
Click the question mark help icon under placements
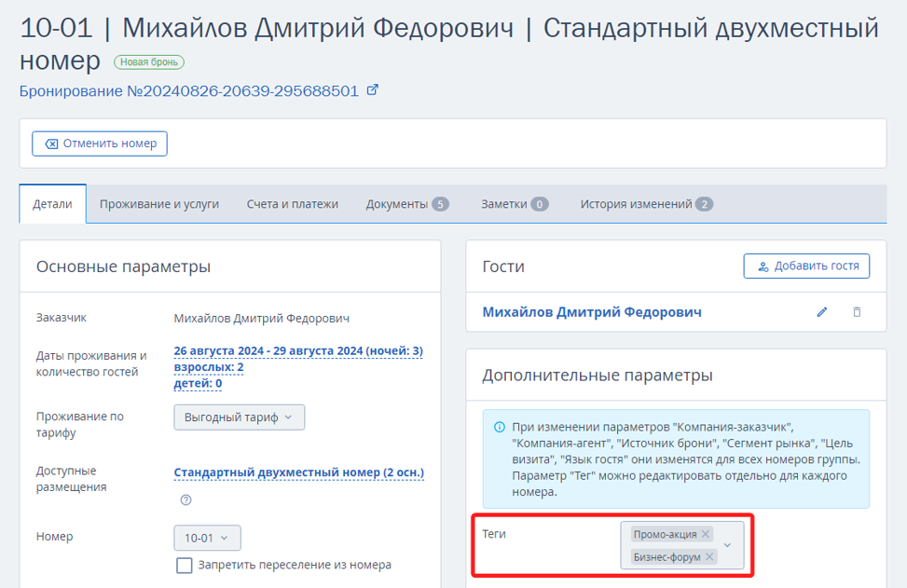(186, 500)
